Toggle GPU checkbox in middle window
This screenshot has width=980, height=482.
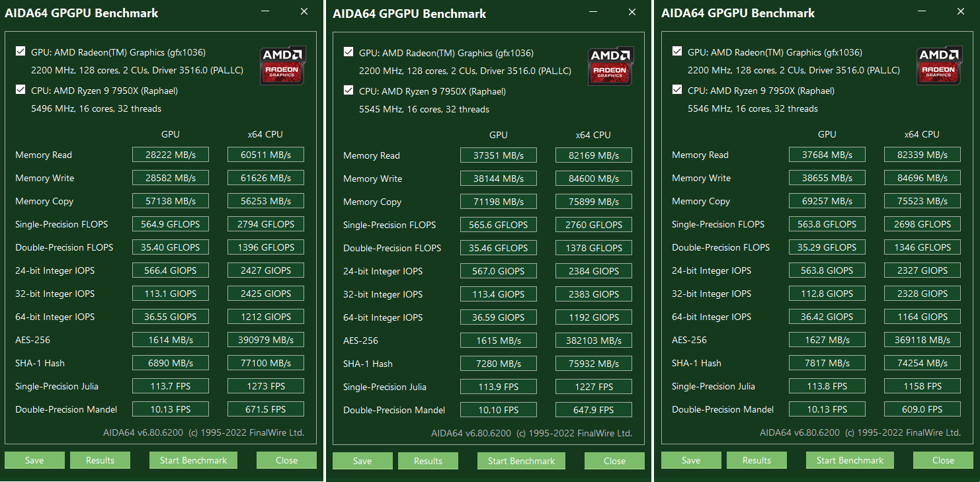coord(348,52)
